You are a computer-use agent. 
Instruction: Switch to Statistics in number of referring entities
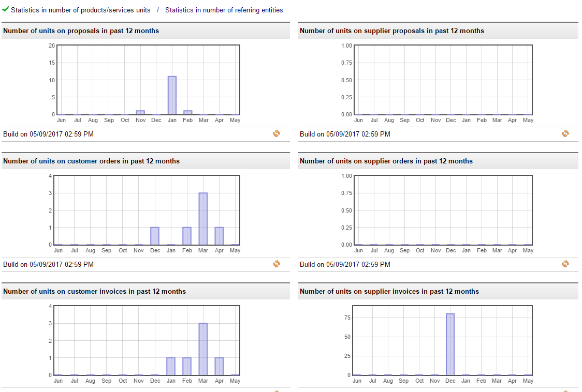pos(224,10)
